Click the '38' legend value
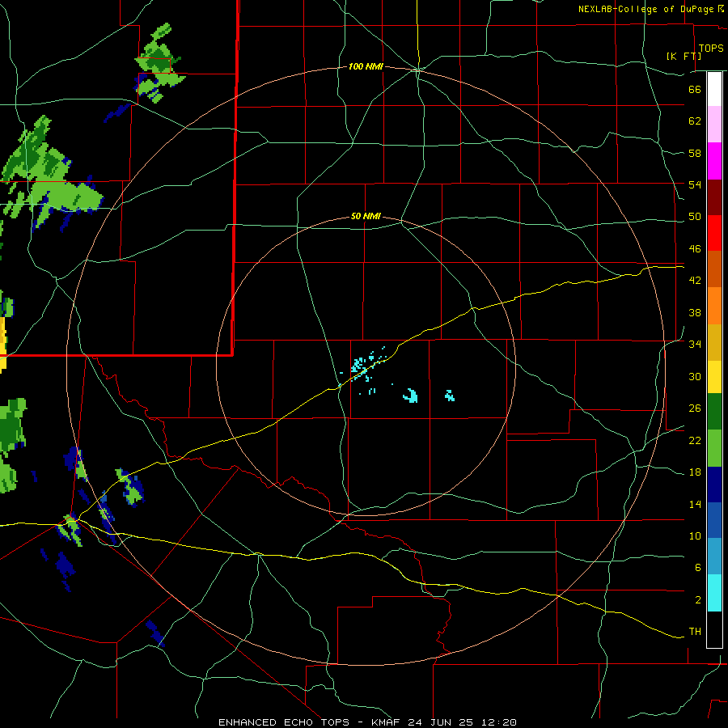Image resolution: width=728 pixels, height=728 pixels. pyautogui.click(x=695, y=312)
